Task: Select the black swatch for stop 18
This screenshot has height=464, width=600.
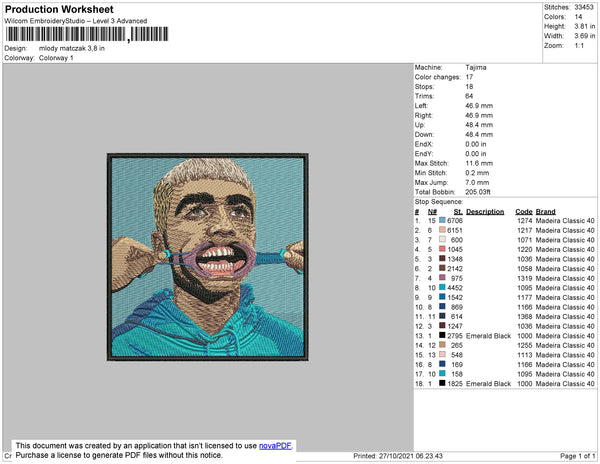Action: pos(442,383)
